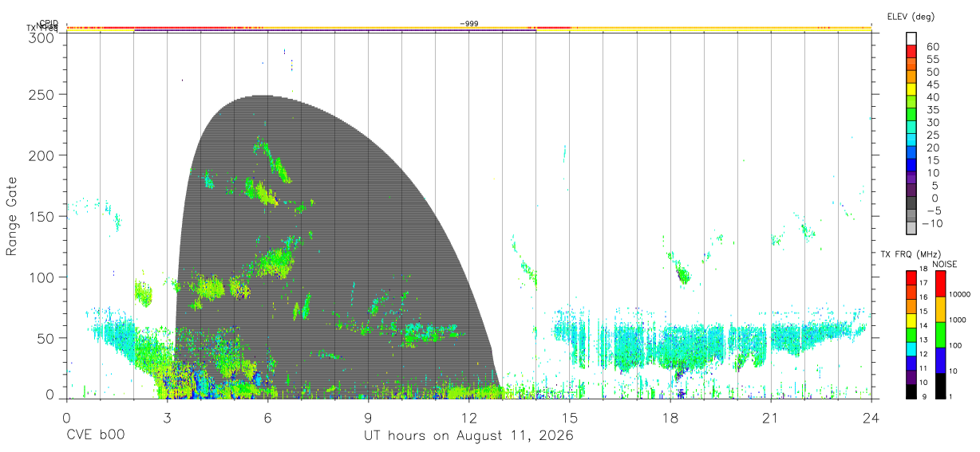980x452 pixels.
Task: Select TX FRQ legend label "17"
Action: click(x=923, y=283)
